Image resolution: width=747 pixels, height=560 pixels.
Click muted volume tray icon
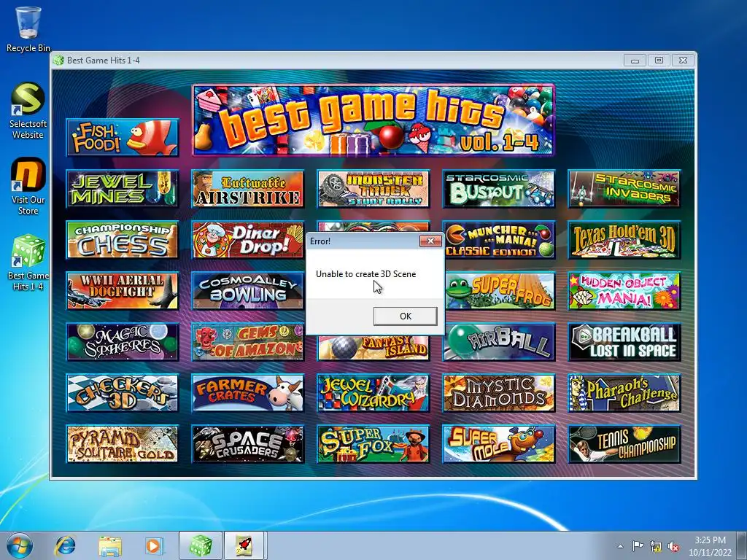coord(673,546)
